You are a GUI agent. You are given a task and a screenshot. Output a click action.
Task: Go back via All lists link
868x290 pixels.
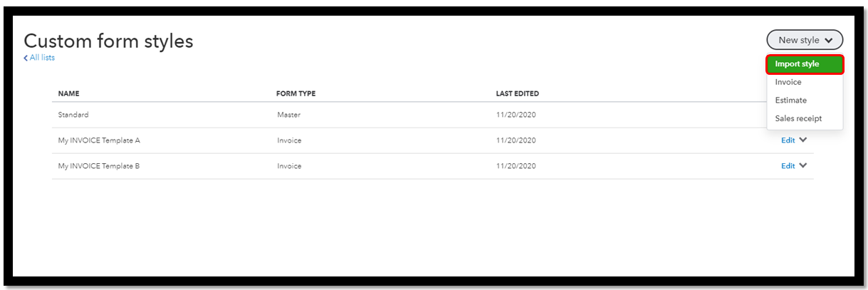tap(42, 58)
